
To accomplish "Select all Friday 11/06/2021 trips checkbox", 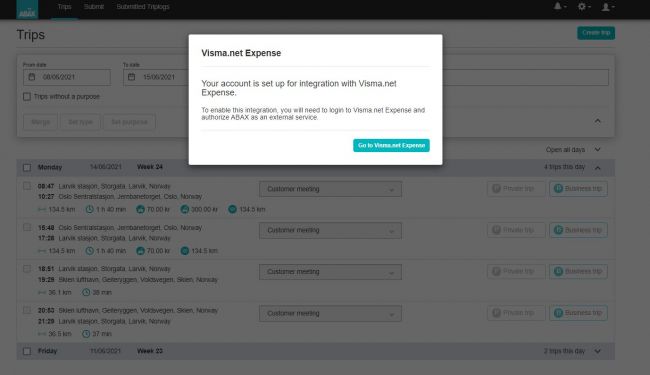I will tap(27, 351).
